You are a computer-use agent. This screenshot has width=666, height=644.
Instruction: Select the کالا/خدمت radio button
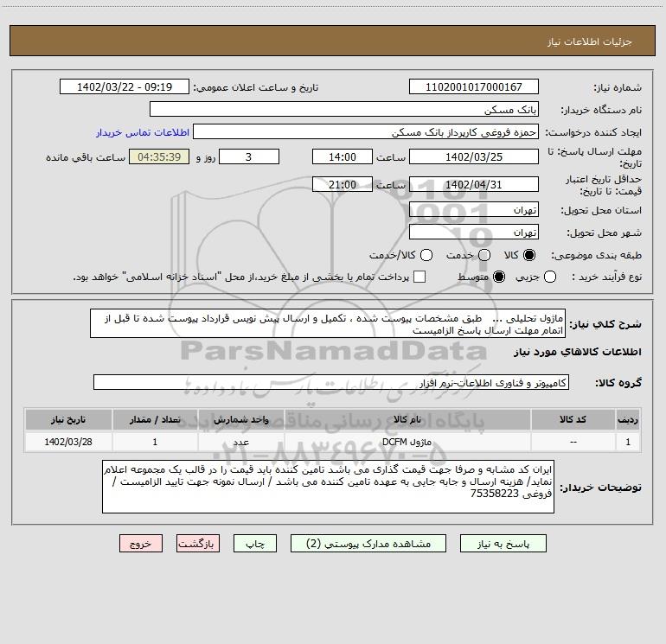click(x=426, y=255)
